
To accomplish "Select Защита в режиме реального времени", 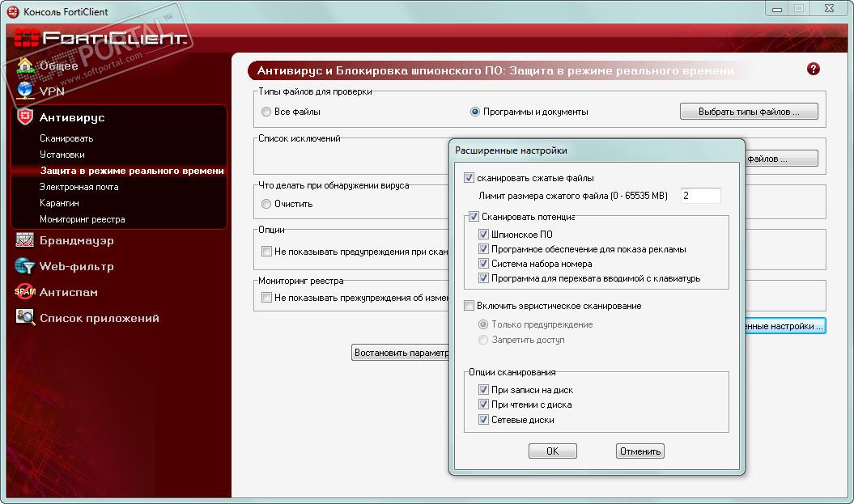I will click(132, 171).
